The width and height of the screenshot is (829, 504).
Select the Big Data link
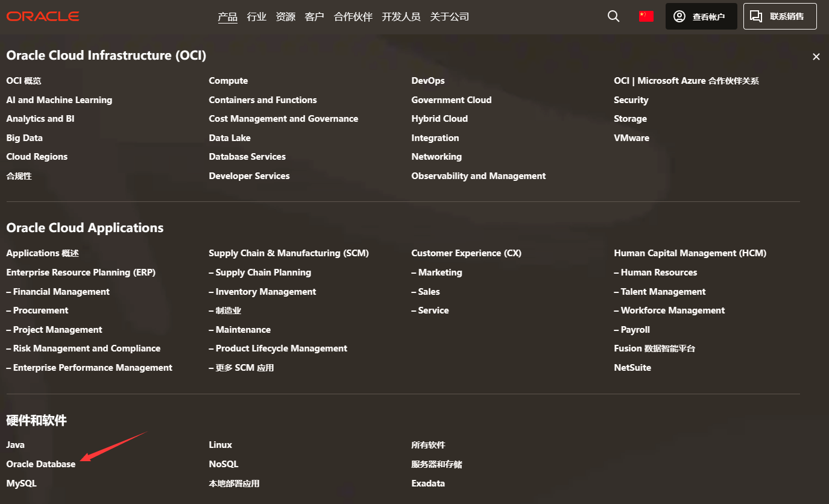pos(25,138)
